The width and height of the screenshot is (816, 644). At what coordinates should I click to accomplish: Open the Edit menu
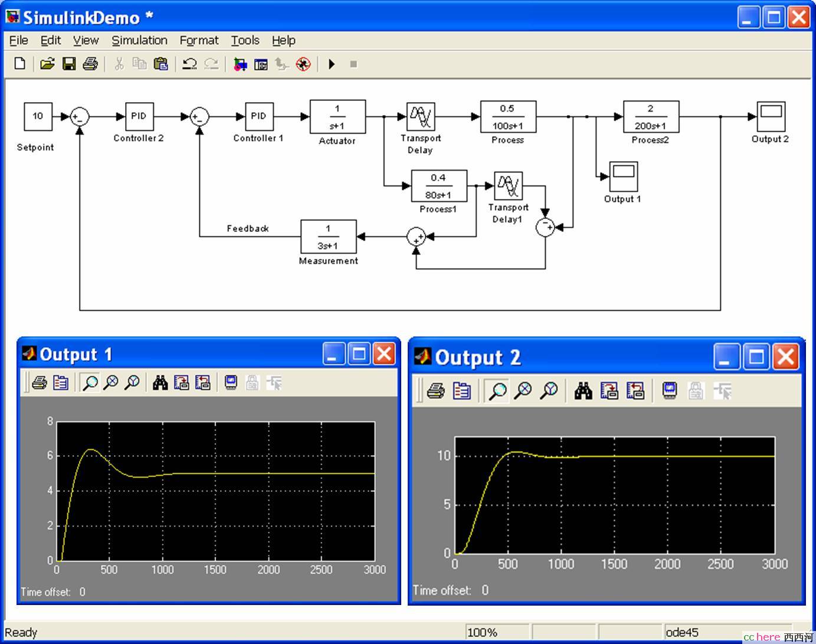coord(51,40)
